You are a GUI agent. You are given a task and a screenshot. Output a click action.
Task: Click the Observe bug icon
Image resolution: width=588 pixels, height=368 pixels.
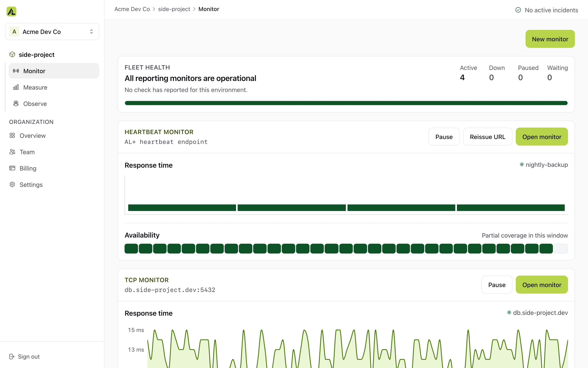coord(16,104)
